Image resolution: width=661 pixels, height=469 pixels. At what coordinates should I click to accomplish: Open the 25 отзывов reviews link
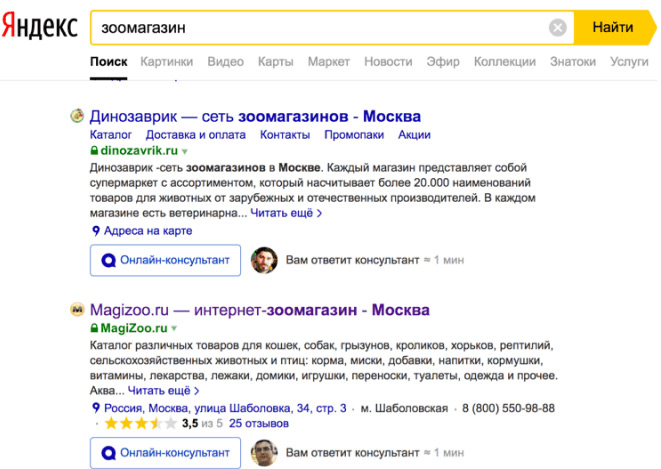pos(259,424)
